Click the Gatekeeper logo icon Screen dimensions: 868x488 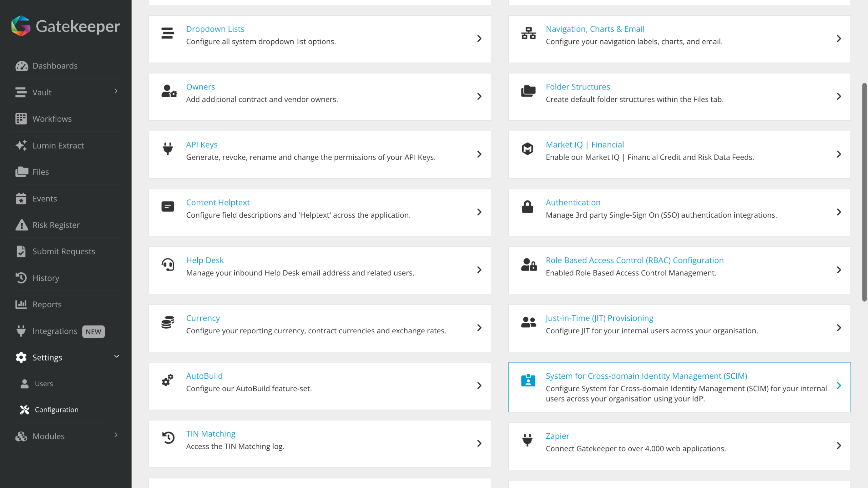[21, 26]
